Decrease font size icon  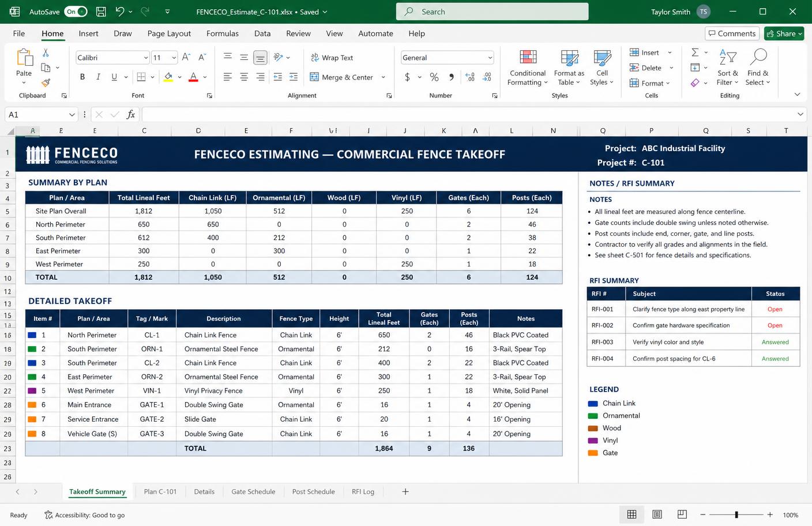pyautogui.click(x=202, y=57)
